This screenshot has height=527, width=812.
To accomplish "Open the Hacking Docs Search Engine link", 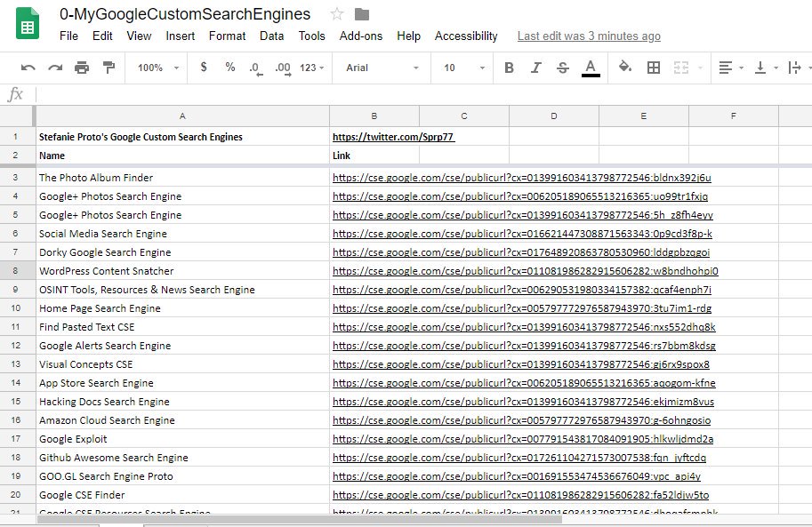I will click(x=523, y=402).
